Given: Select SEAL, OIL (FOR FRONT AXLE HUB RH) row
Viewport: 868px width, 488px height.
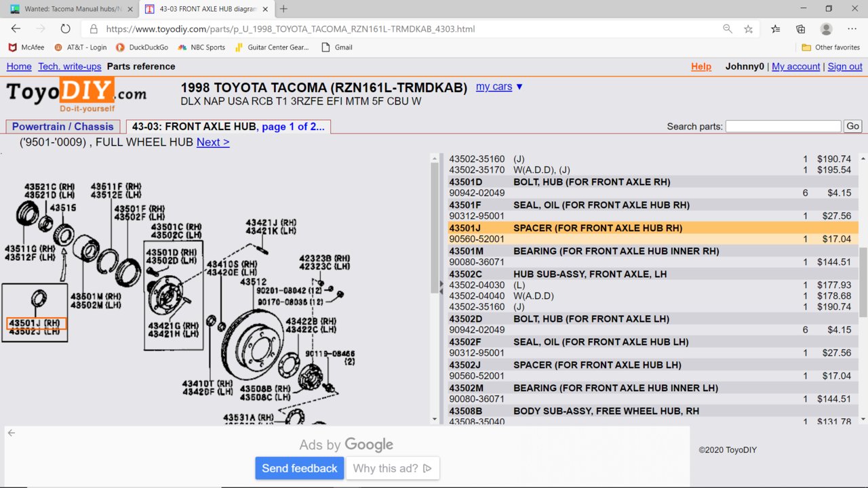Looking at the screenshot, I should (x=653, y=205).
